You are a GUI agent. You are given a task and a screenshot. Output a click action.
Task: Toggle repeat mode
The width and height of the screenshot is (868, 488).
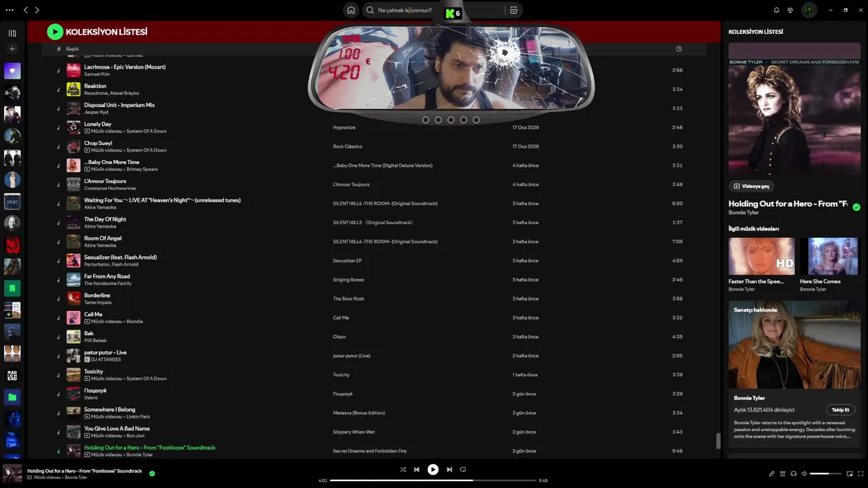[x=463, y=469]
